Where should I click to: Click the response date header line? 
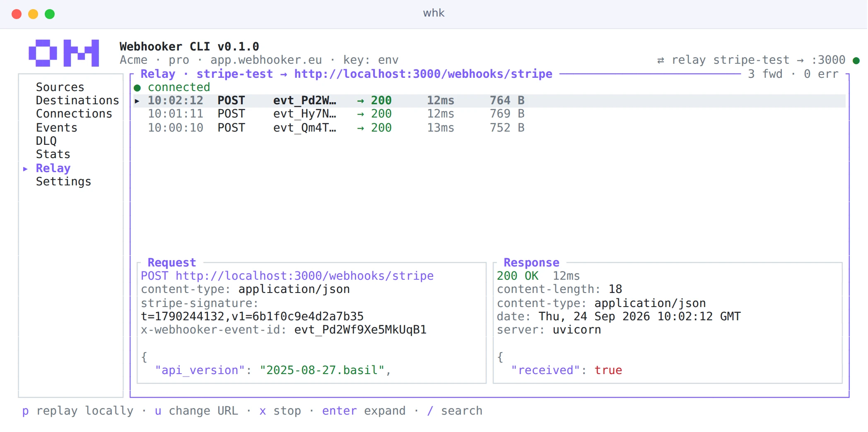(619, 317)
